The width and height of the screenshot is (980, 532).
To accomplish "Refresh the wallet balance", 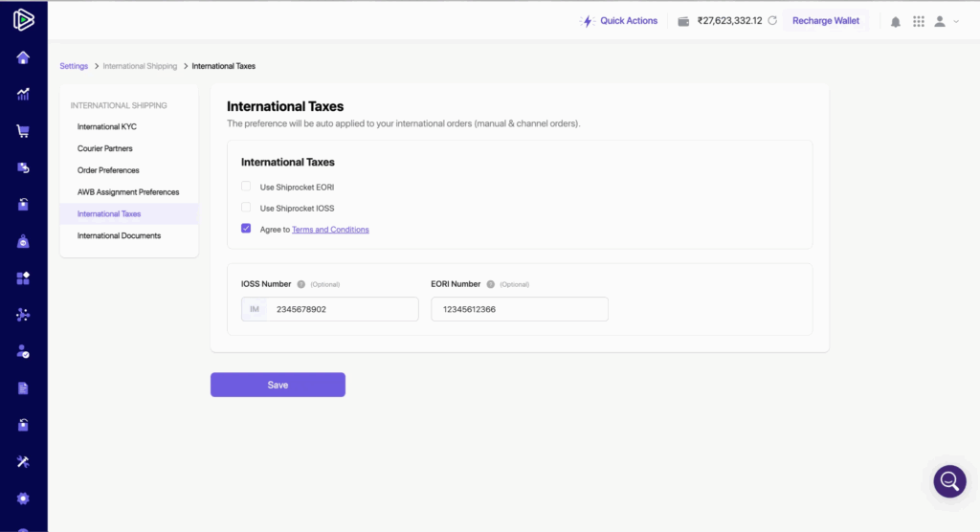I will pyautogui.click(x=771, y=21).
